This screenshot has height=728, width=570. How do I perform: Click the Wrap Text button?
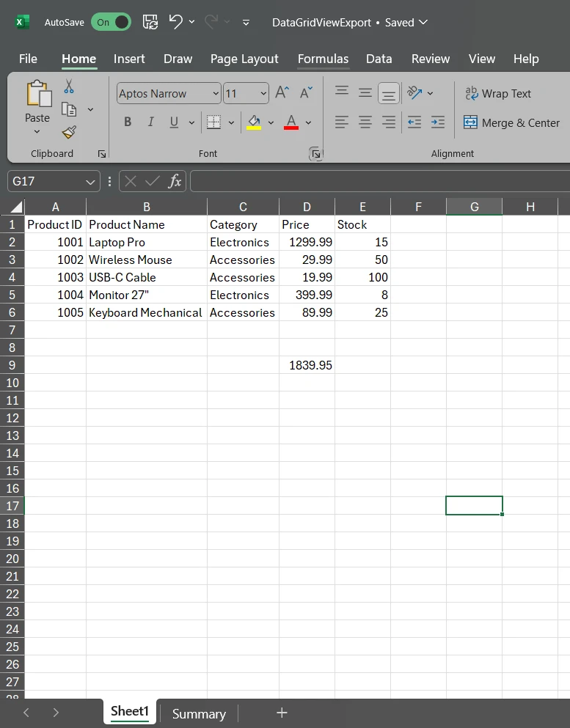pos(498,93)
